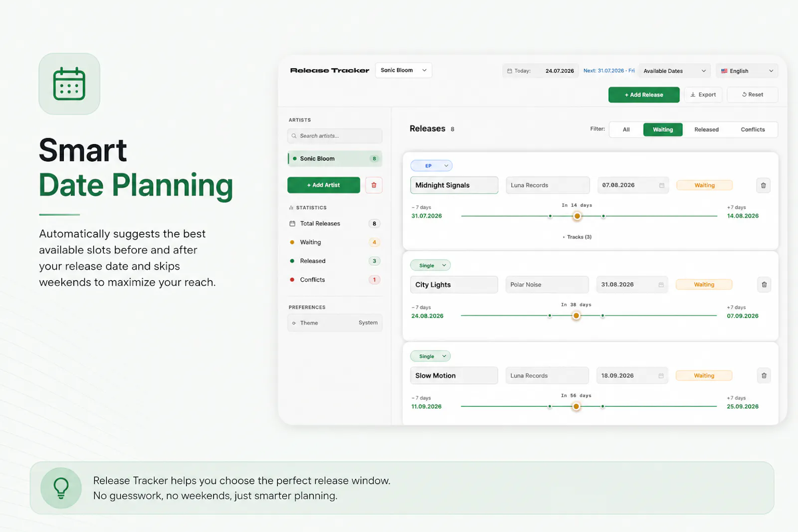Image resolution: width=798 pixels, height=532 pixels.
Task: Open calendar picker in 07.08.2026 date field
Action: coord(662,185)
